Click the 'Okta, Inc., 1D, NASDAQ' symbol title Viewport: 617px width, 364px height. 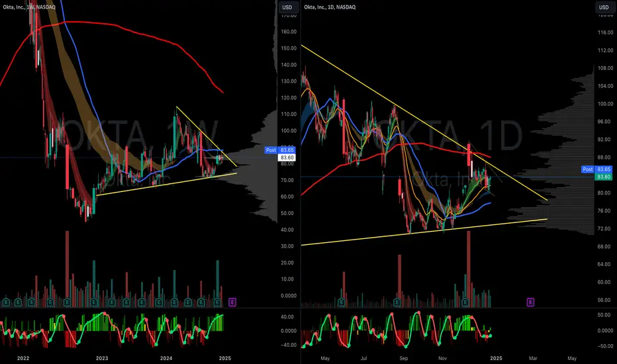330,7
